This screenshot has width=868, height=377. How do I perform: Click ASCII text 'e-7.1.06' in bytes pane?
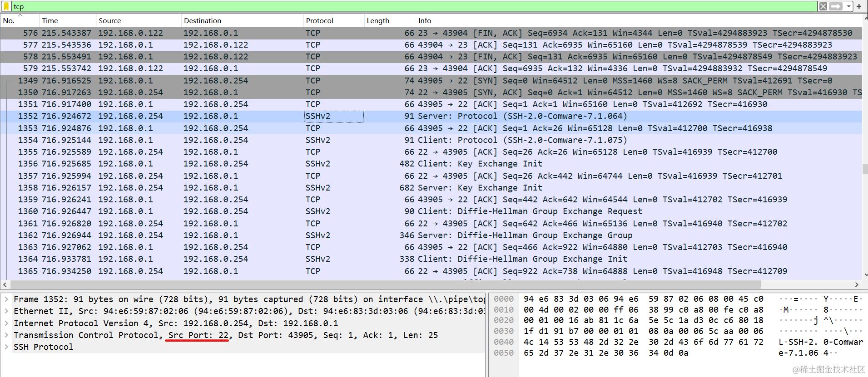(799, 353)
